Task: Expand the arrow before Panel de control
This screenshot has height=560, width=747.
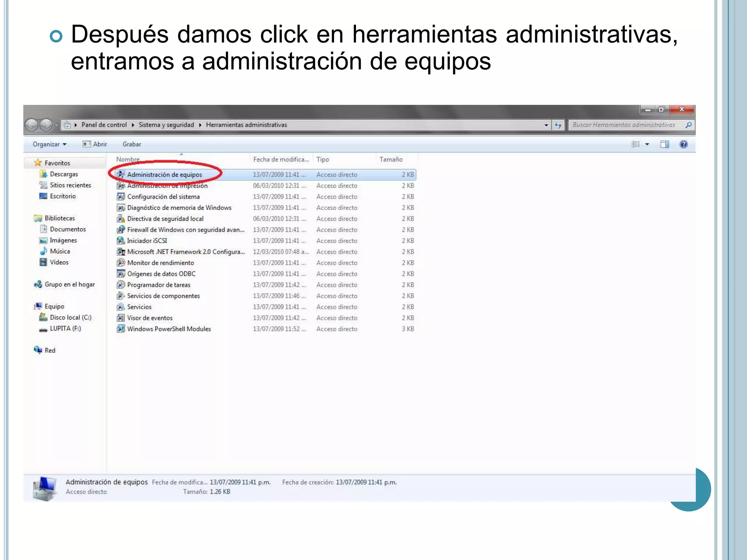Action: (76, 125)
